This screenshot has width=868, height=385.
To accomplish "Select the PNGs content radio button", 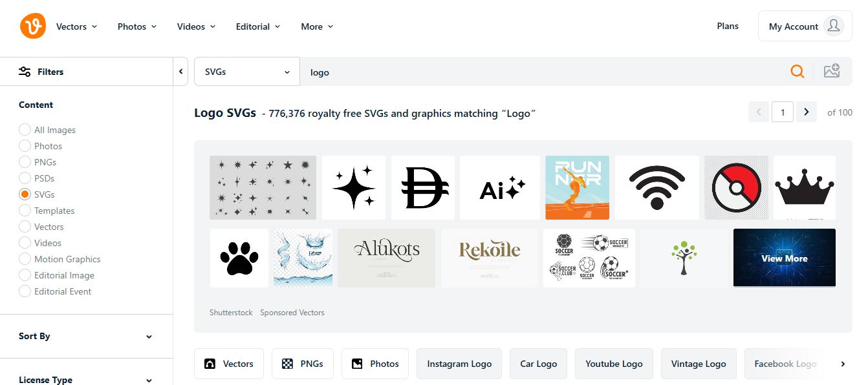I will tap(25, 162).
